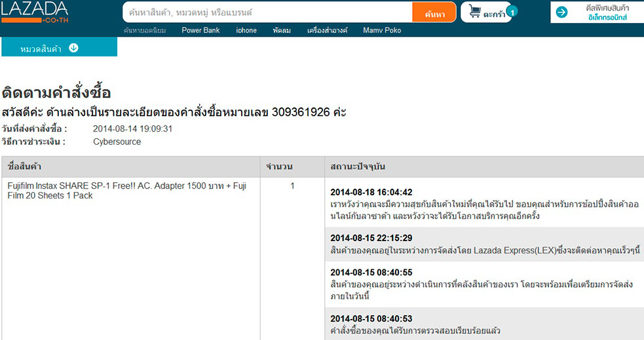Select the วันที่ส่งคำสั่งซื้อ label
The width and height of the screenshot is (644, 340).
point(34,128)
